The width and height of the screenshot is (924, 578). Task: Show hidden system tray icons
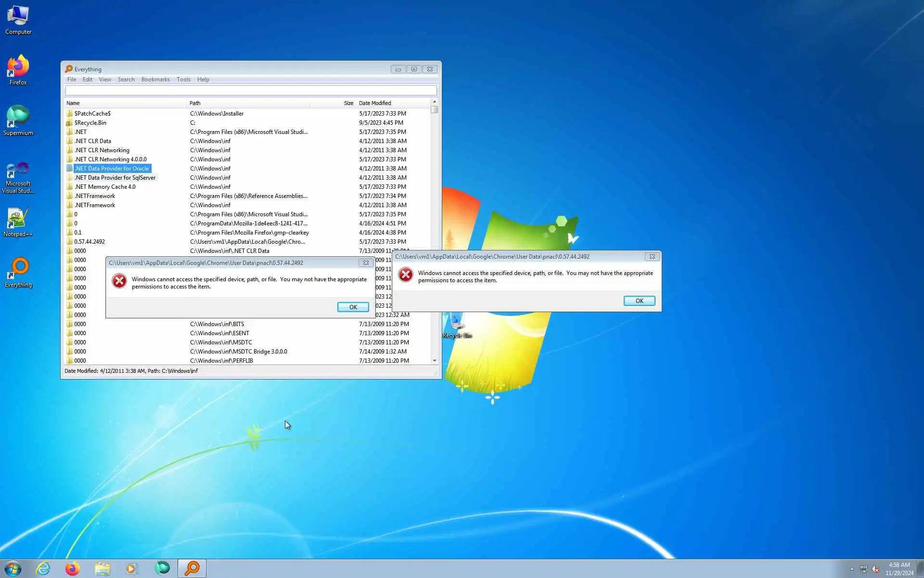[x=852, y=569]
